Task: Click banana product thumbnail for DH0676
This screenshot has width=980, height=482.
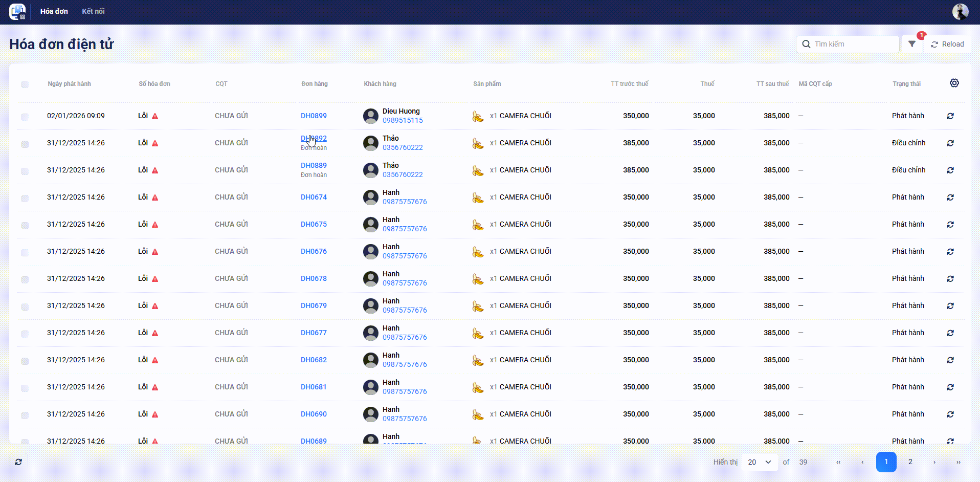Action: point(478,252)
